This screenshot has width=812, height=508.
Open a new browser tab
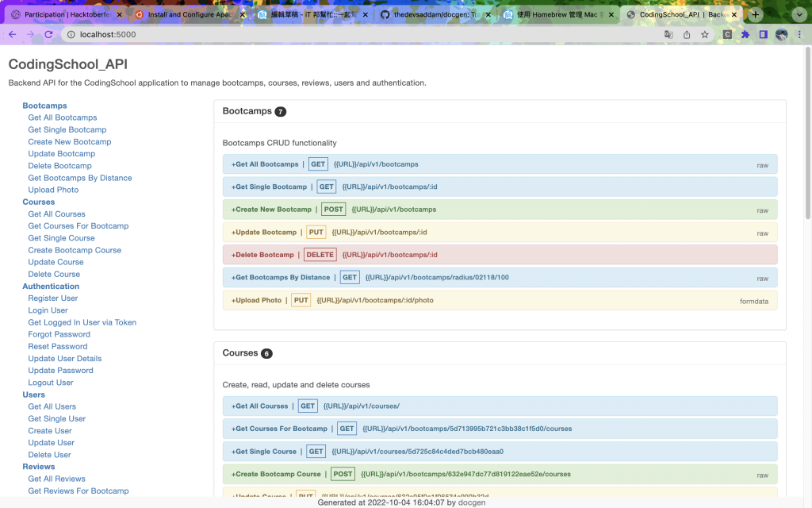(756, 14)
